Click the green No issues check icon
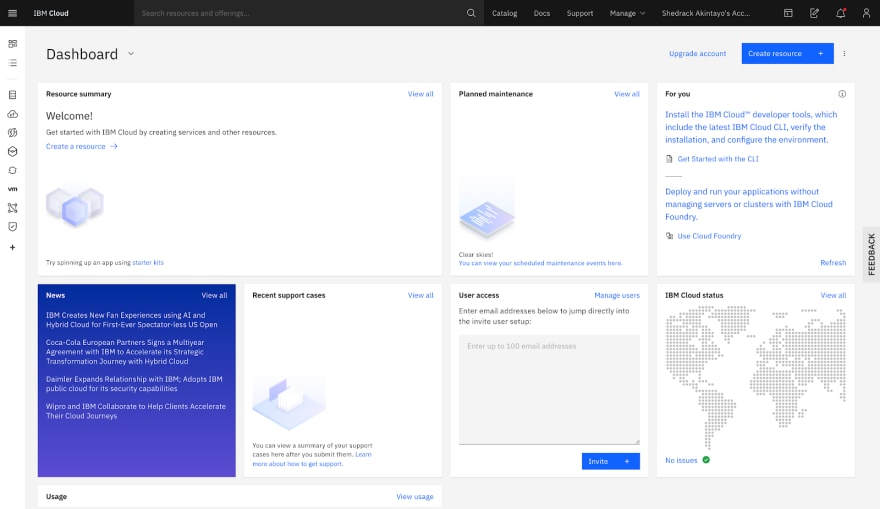Image resolution: width=880 pixels, height=509 pixels. (706, 460)
